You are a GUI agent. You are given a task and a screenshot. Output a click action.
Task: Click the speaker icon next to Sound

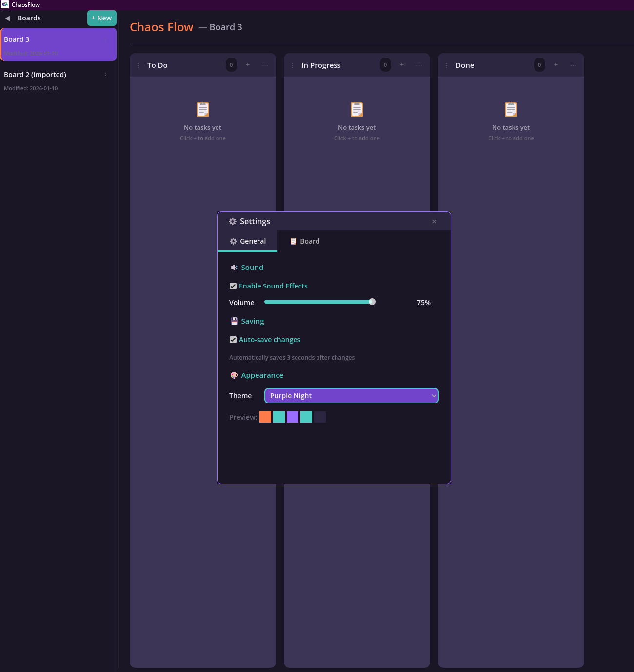(x=234, y=267)
